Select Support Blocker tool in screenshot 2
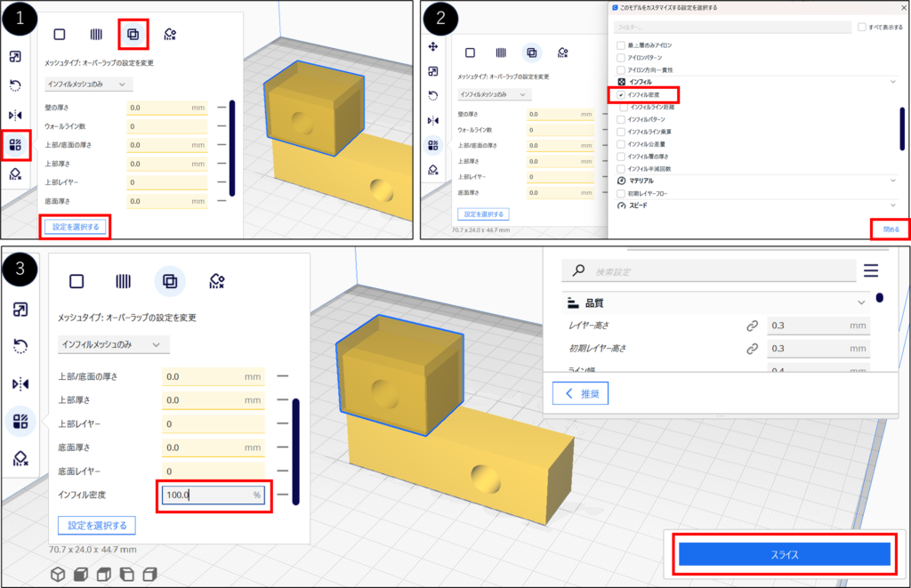The height and width of the screenshot is (588, 911). pyautogui.click(x=433, y=170)
